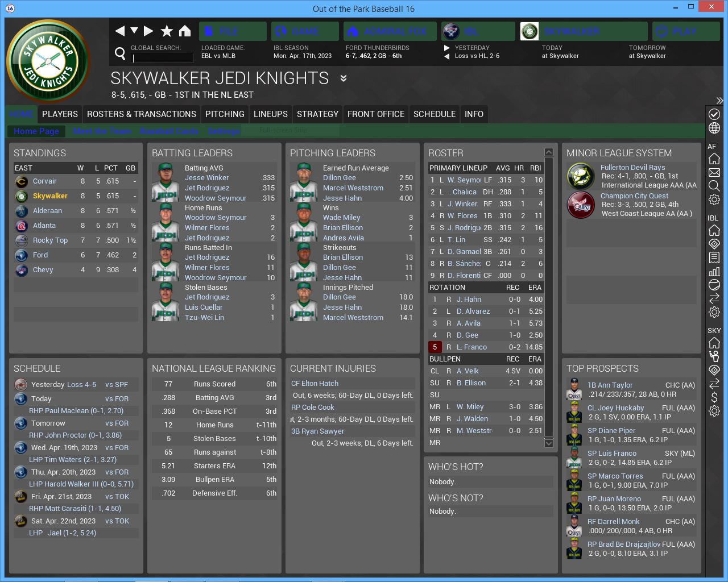Collapse the right sidebar with double arrow
This screenshot has width=728, height=582.
719,101
